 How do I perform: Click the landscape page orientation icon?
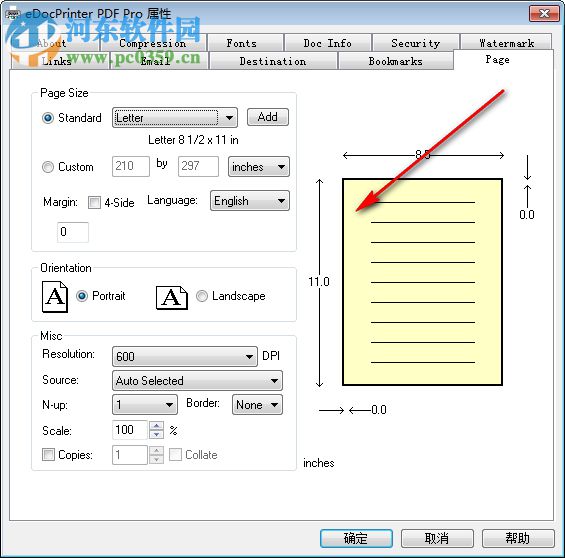172,298
